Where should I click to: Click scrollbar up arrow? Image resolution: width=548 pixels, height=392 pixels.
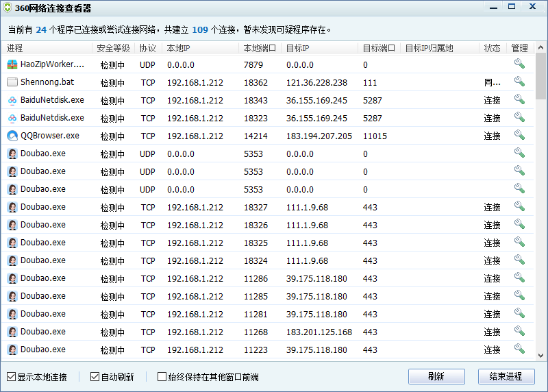540,47
